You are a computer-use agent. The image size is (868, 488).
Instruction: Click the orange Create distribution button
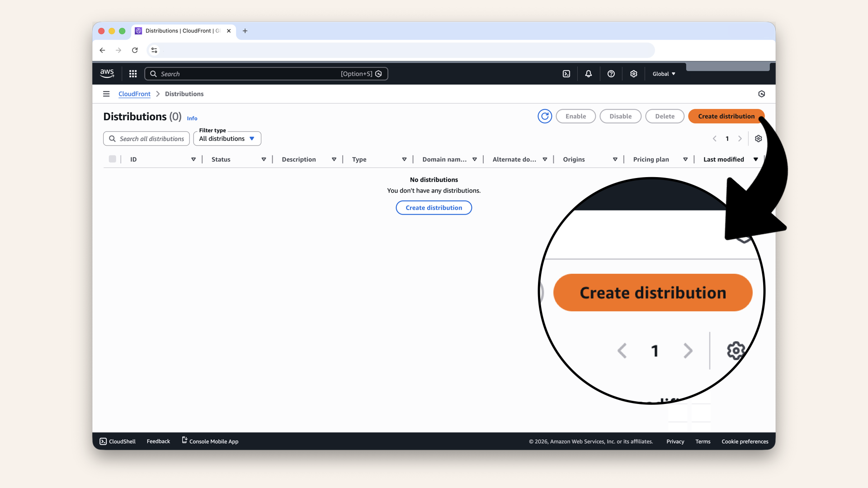tap(726, 116)
